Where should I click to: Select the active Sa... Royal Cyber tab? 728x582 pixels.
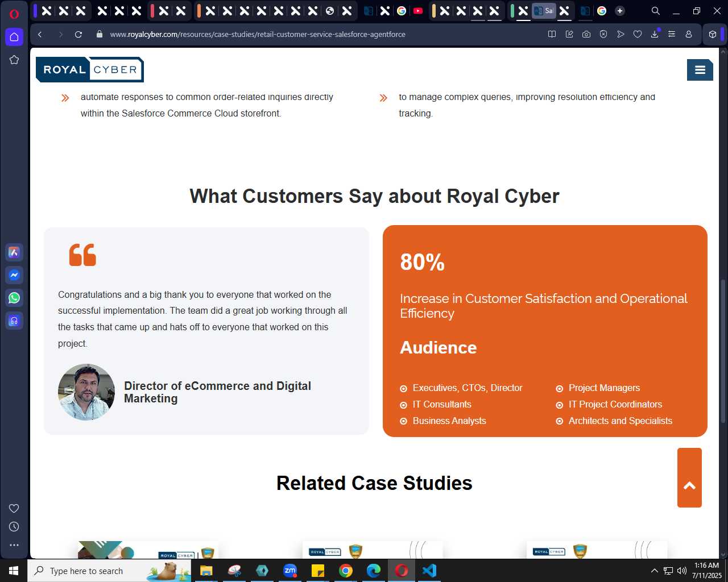544,11
